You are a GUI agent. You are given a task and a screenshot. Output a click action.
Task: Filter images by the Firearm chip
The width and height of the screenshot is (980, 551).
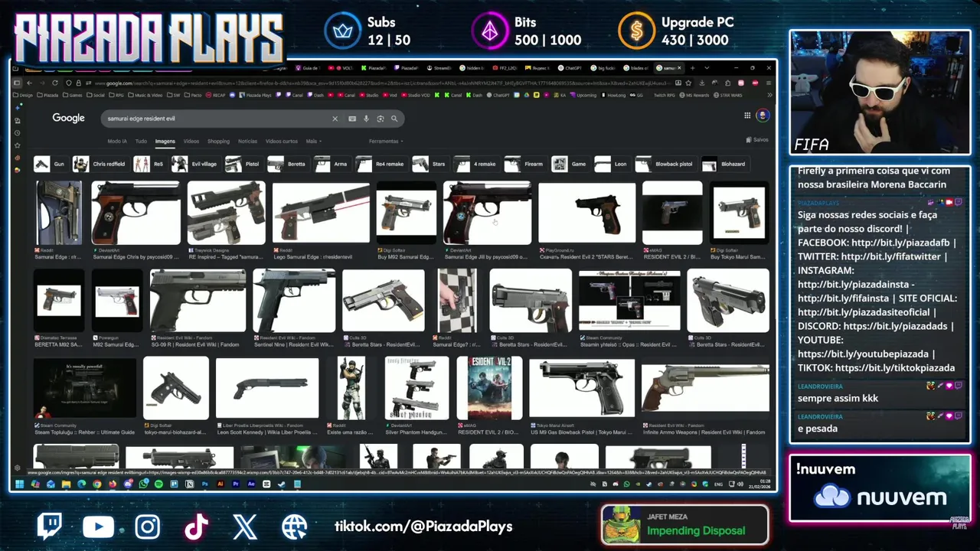(x=524, y=164)
